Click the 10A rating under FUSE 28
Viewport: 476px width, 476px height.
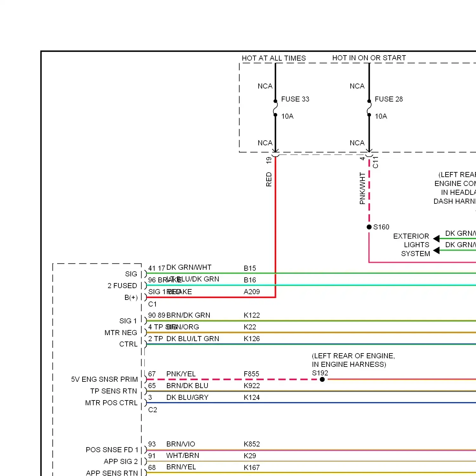(381, 116)
